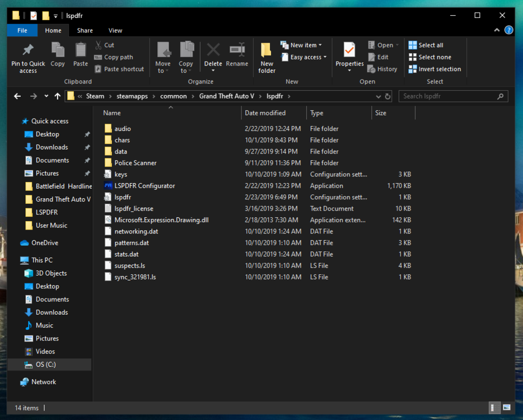The width and height of the screenshot is (523, 420).
Task: Open the File menu
Action: pyautogui.click(x=22, y=30)
